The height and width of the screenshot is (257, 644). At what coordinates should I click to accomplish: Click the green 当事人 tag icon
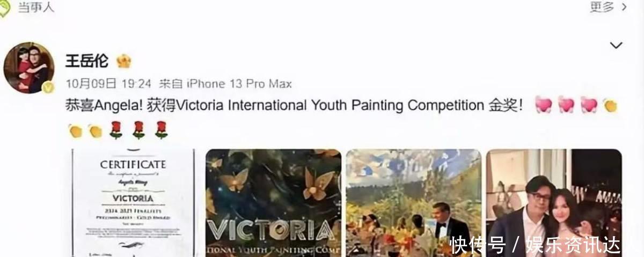4,8
